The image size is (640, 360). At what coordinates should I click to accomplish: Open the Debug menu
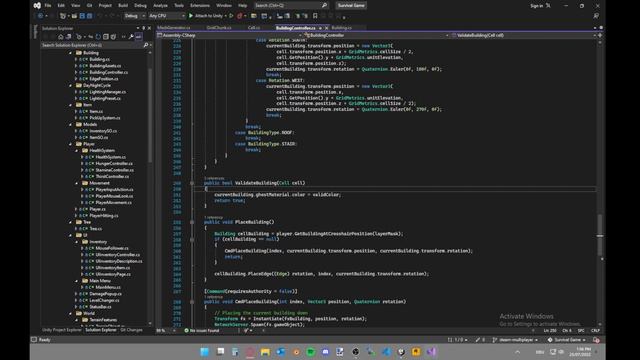click(140, 6)
